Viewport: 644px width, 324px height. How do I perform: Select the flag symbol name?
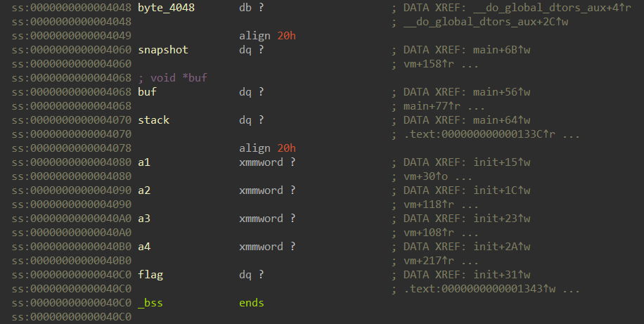(x=150, y=275)
